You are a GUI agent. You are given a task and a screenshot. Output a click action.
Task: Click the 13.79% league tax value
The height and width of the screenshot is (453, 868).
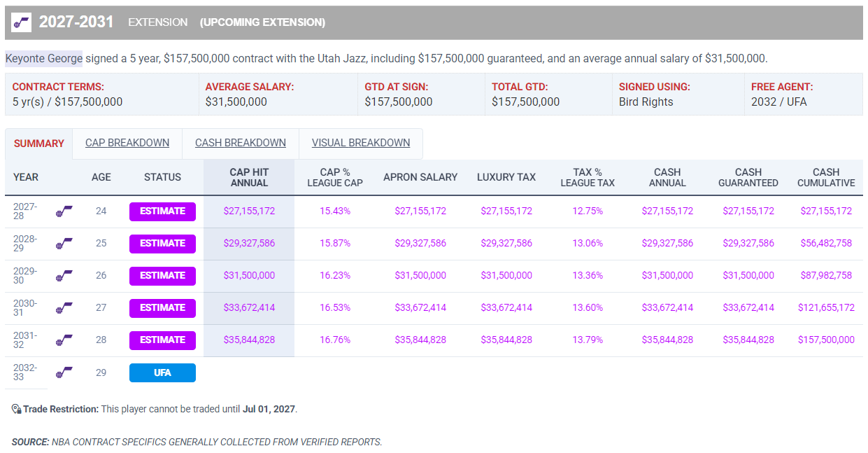tap(588, 340)
